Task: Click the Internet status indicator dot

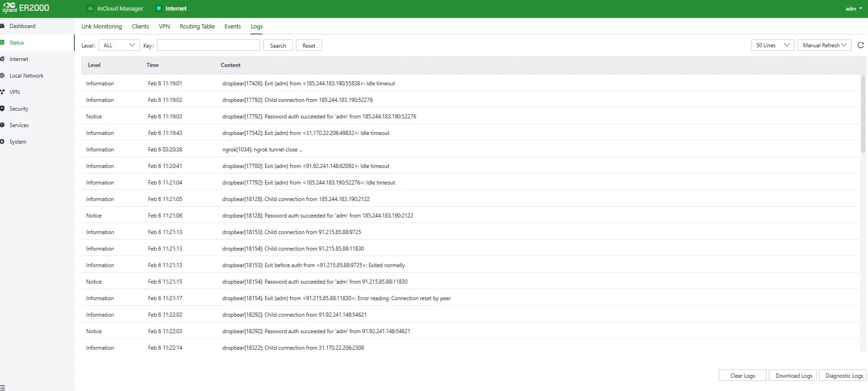Action: (x=159, y=8)
